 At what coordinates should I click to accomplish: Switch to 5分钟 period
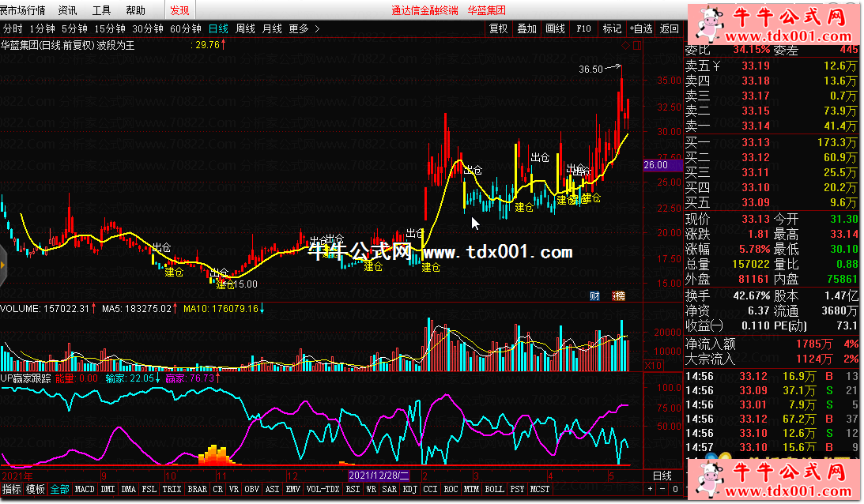pos(74,28)
